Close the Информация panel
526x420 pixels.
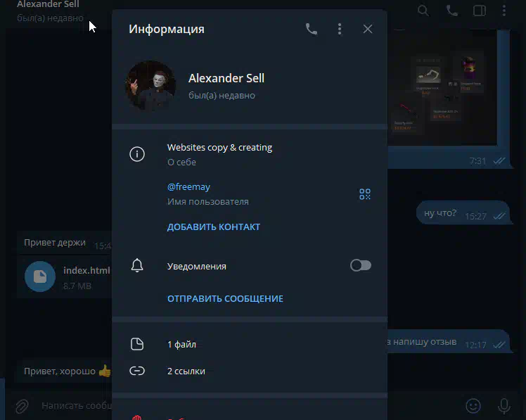(x=368, y=30)
